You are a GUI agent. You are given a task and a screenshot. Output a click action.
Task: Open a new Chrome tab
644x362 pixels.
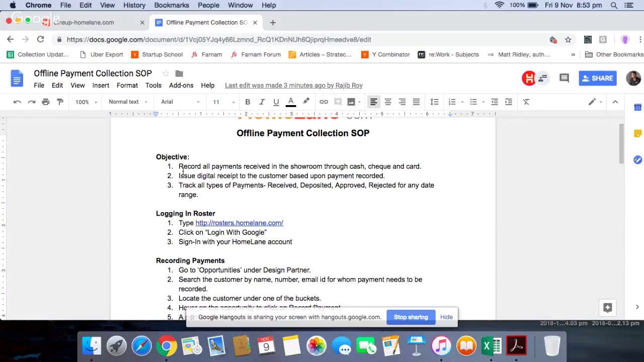273,23
